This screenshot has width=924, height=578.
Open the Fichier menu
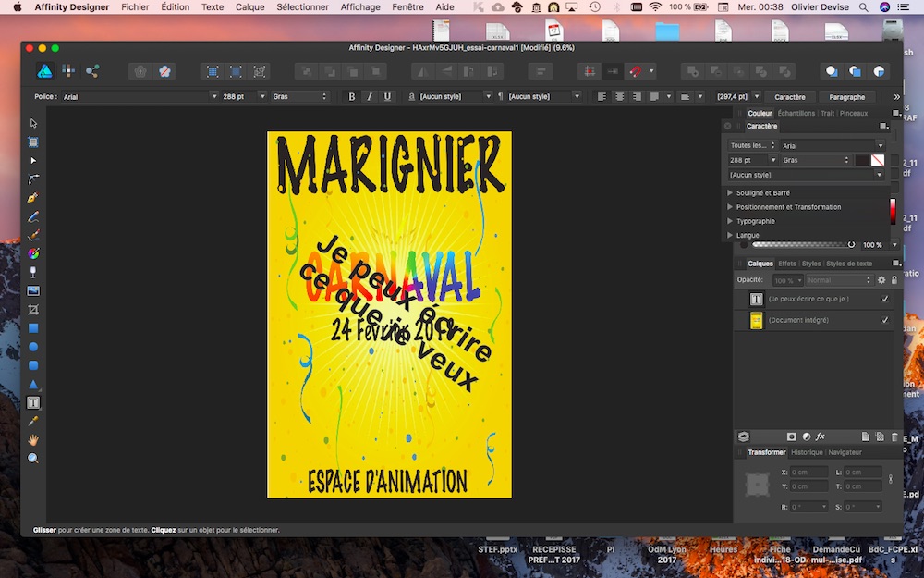pos(135,7)
